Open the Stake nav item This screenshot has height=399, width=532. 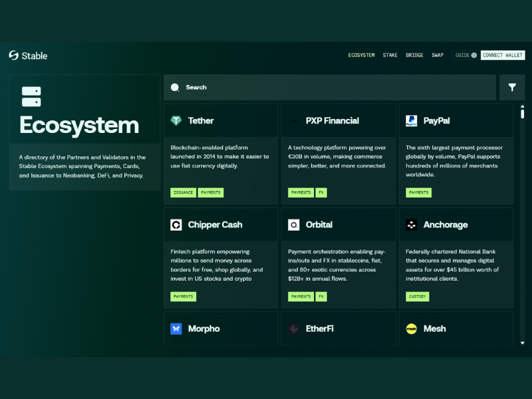(x=390, y=55)
